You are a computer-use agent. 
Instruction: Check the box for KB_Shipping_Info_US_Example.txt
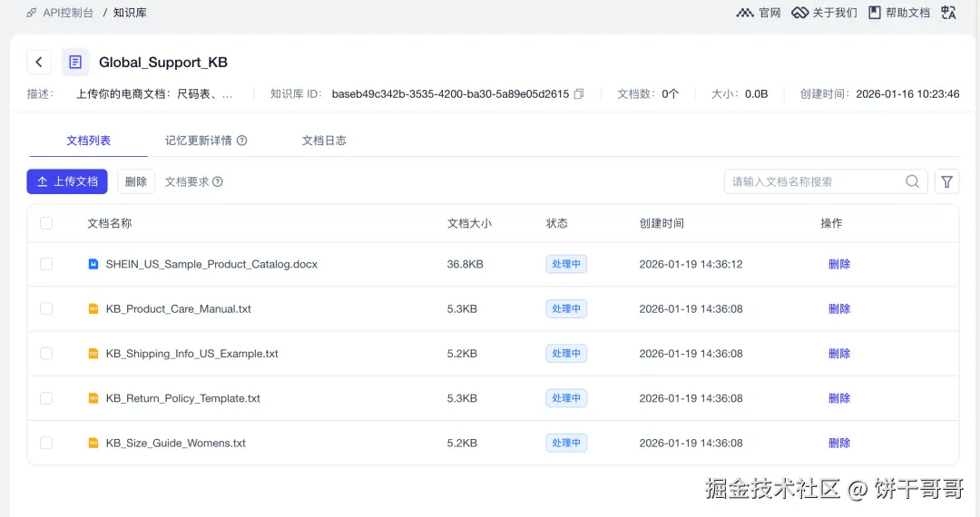click(46, 354)
